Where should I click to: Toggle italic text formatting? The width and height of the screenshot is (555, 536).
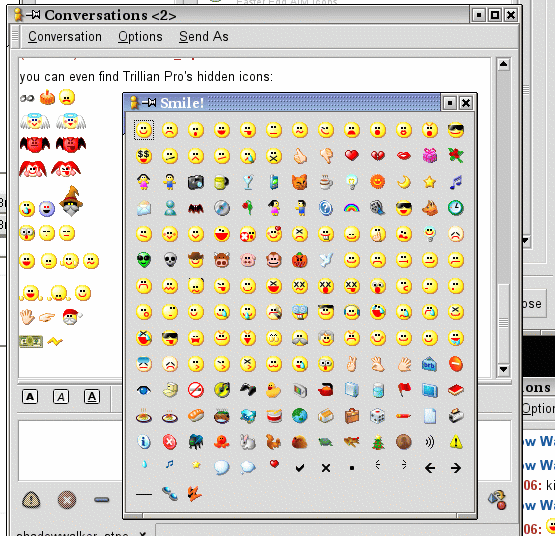click(61, 397)
